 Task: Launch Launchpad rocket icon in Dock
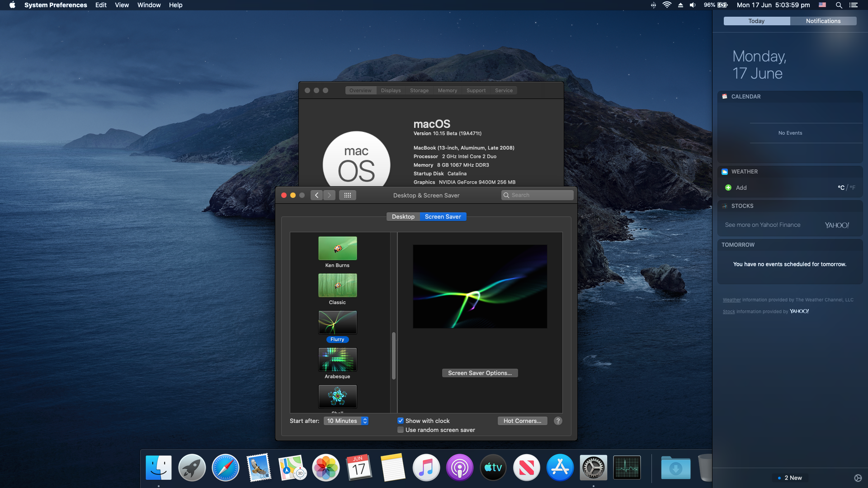(x=192, y=468)
